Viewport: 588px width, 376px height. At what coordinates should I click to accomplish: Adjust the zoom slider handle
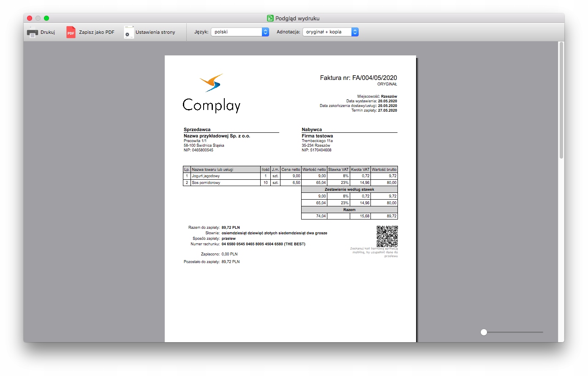(x=484, y=332)
